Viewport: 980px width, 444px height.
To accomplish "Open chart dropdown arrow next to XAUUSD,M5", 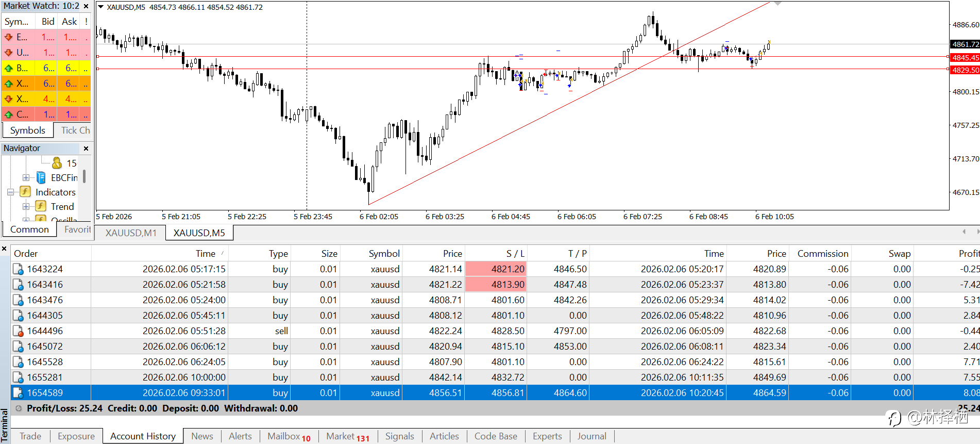I will pyautogui.click(x=101, y=7).
